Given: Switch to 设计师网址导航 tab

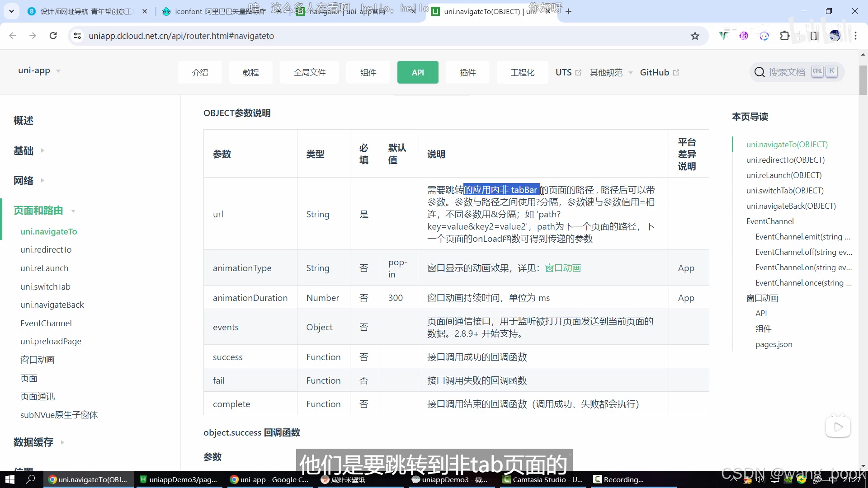Looking at the screenshot, I should 87,11.
